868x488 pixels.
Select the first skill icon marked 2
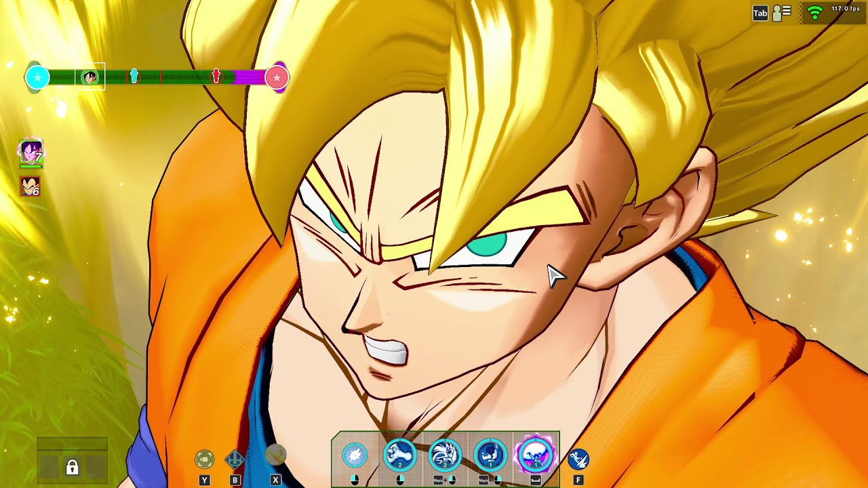point(399,455)
